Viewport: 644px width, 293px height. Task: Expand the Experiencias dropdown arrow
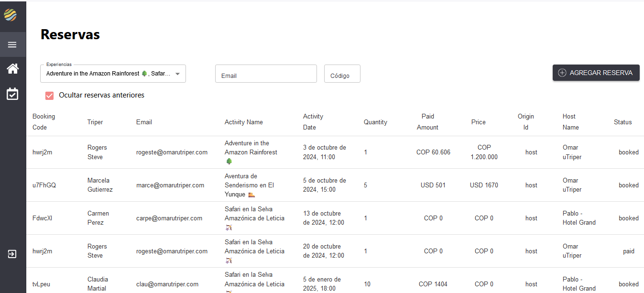177,74
